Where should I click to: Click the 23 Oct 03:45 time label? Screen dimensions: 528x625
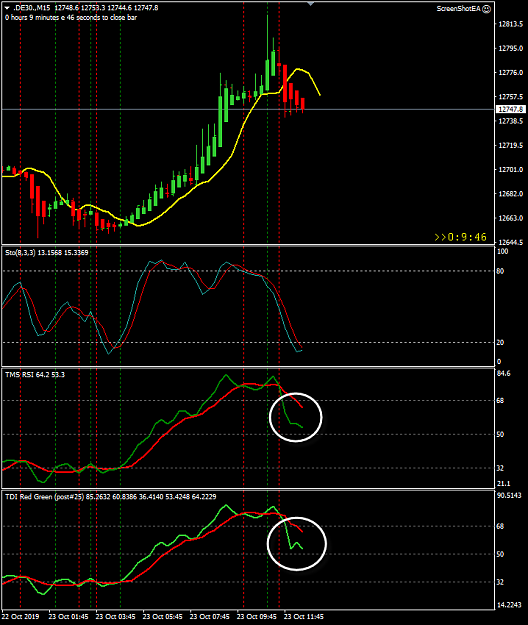click(x=116, y=616)
